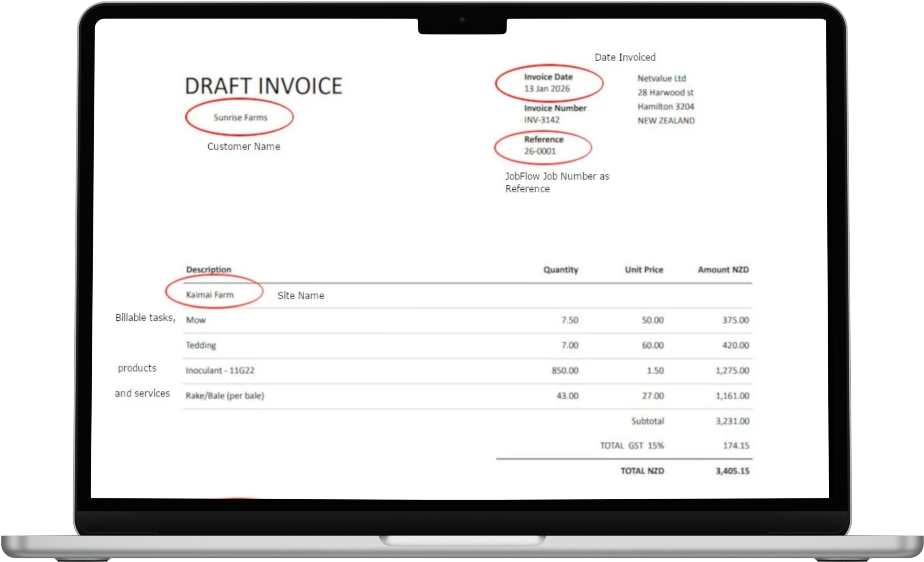Select the Reference value 26-0001
Image resolution: width=924 pixels, height=562 pixels.
point(540,152)
